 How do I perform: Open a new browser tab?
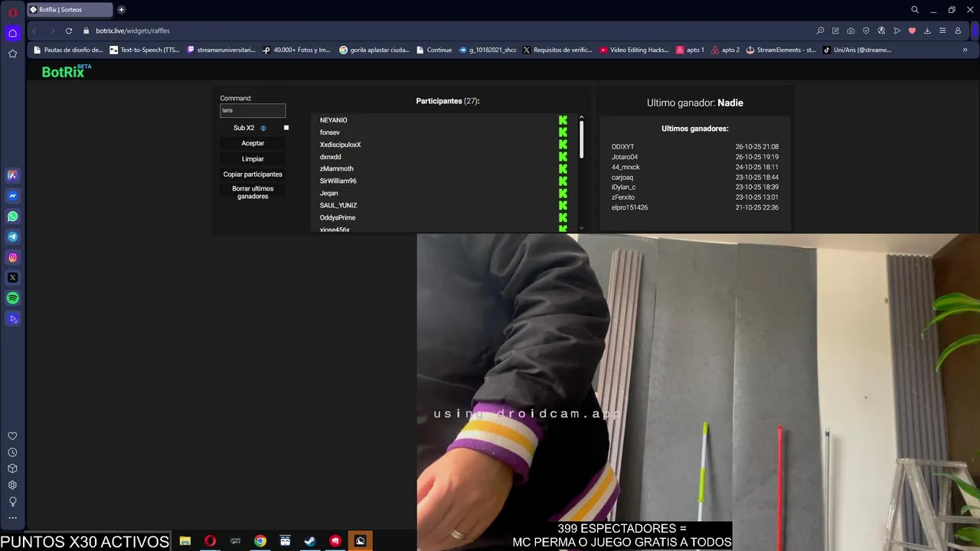pyautogui.click(x=121, y=10)
